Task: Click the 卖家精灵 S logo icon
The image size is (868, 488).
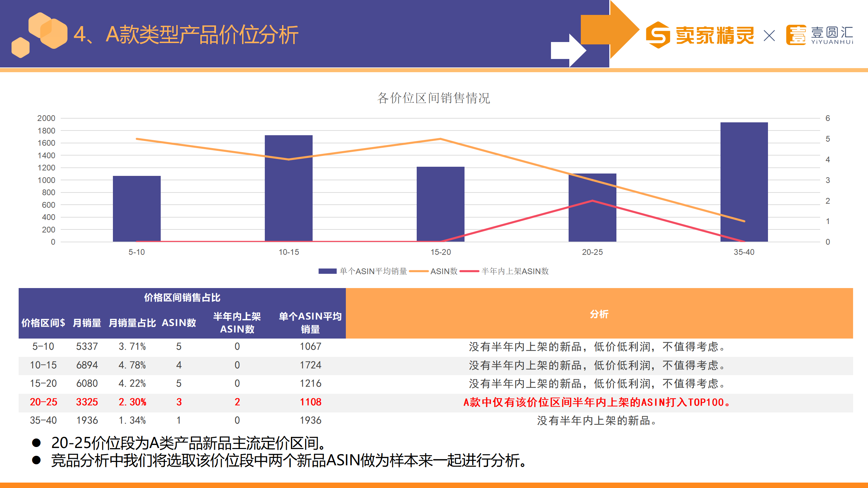Action: (x=657, y=35)
